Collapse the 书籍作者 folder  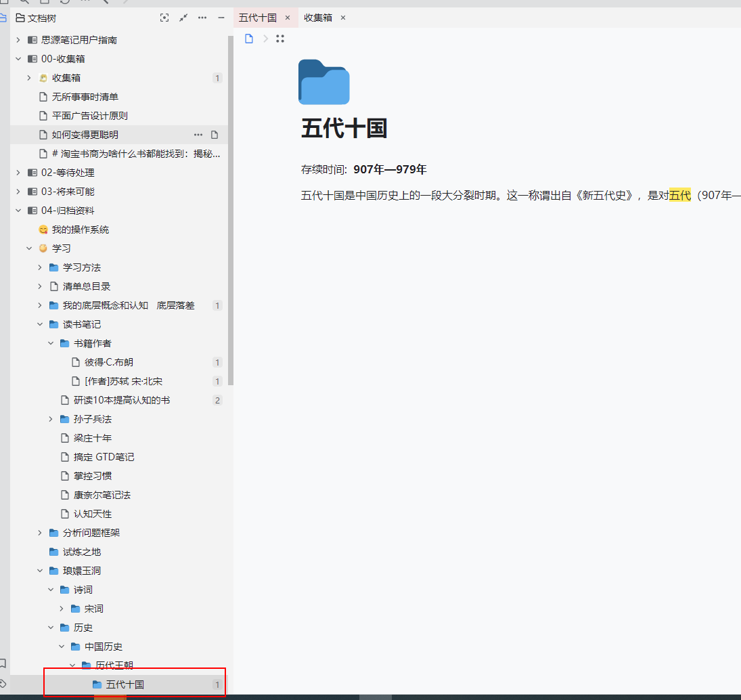(51, 343)
